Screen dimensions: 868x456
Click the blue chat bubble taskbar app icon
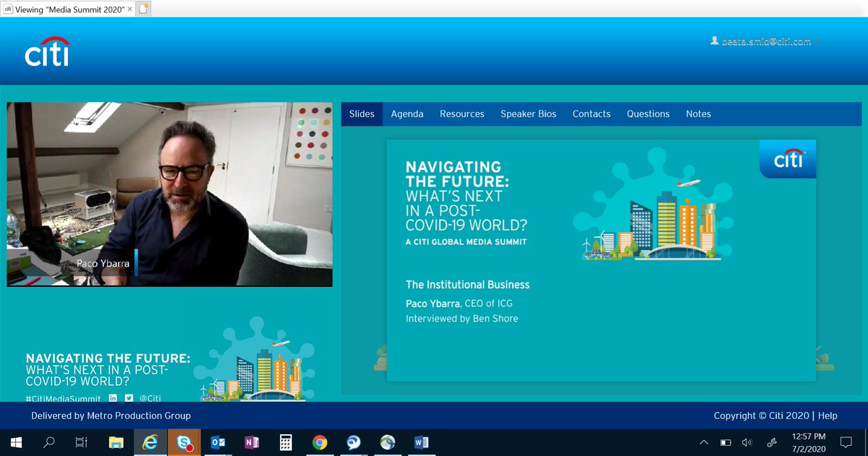tap(354, 442)
